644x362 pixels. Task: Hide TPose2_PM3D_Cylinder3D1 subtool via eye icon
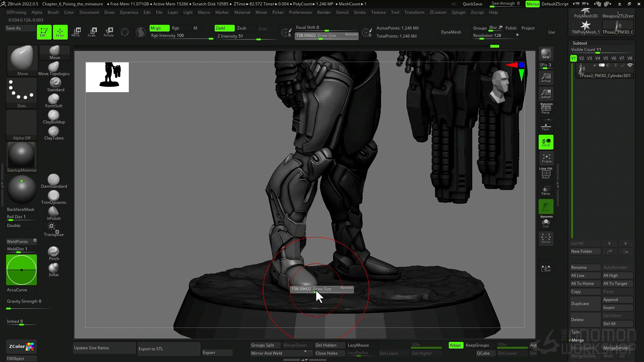(630, 65)
